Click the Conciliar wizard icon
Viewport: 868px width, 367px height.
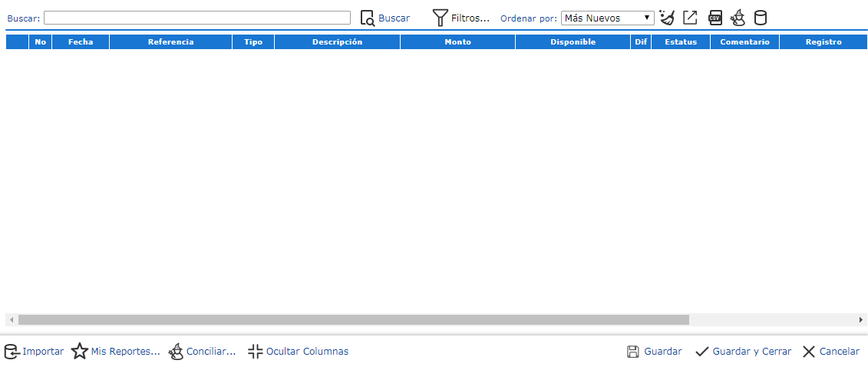(176, 352)
